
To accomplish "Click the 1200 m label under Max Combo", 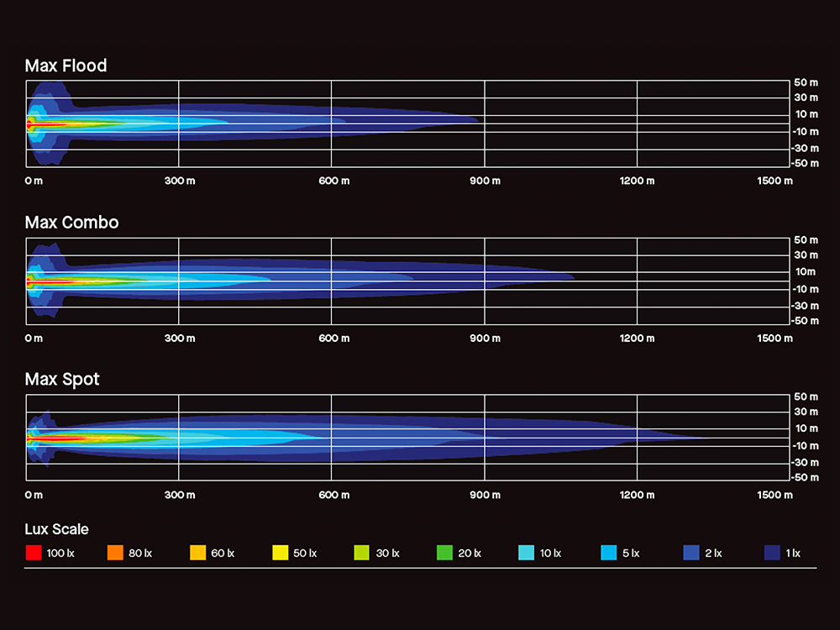I will coord(638,339).
